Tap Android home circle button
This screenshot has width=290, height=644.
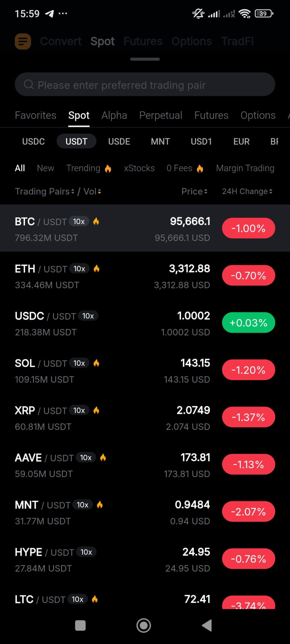(x=144, y=625)
